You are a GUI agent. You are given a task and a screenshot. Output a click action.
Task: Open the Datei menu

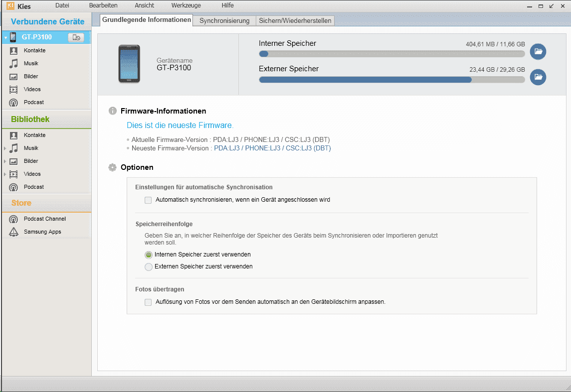pyautogui.click(x=62, y=5)
